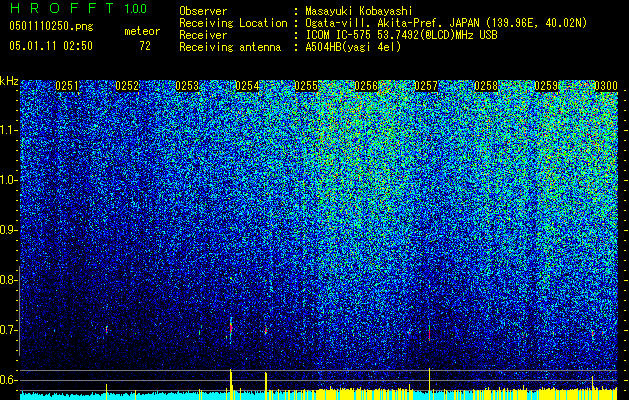
Task: Click the 0.7 kHz axis tick label
Action: coord(8,330)
